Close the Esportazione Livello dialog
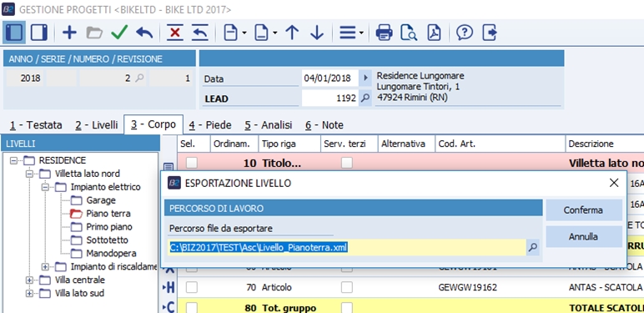644x313 pixels. click(x=614, y=183)
